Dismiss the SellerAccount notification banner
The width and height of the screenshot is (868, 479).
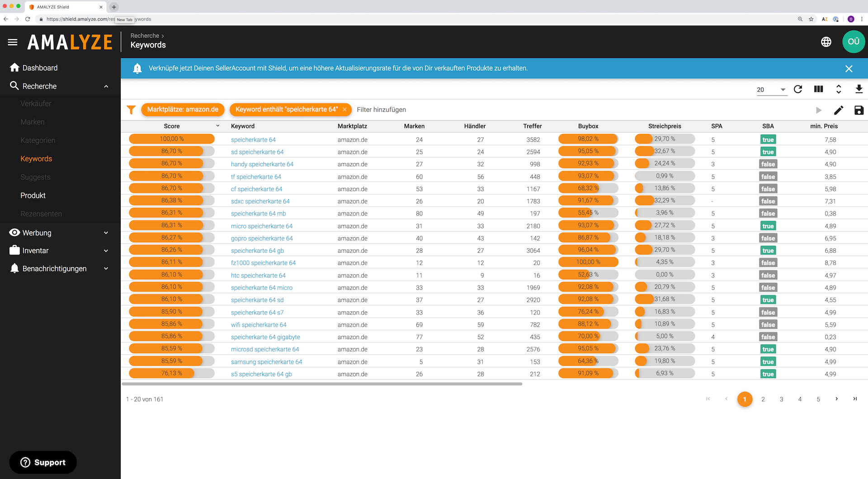[849, 69]
